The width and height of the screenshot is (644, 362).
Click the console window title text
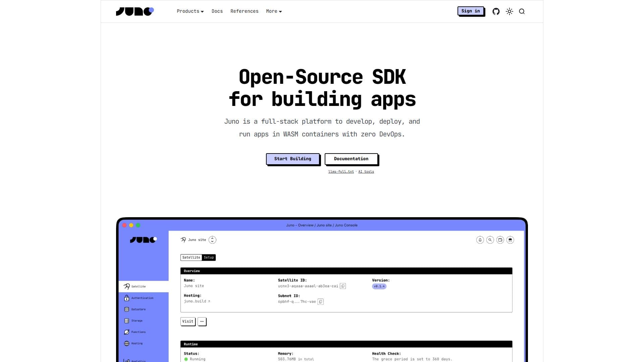322,225
